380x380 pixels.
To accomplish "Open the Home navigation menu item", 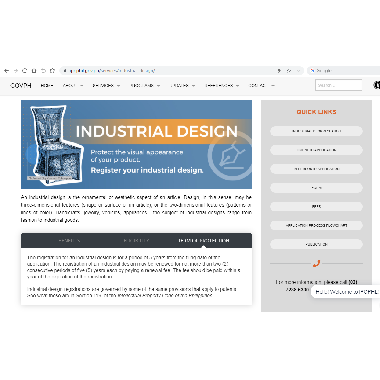I will tap(47, 85).
